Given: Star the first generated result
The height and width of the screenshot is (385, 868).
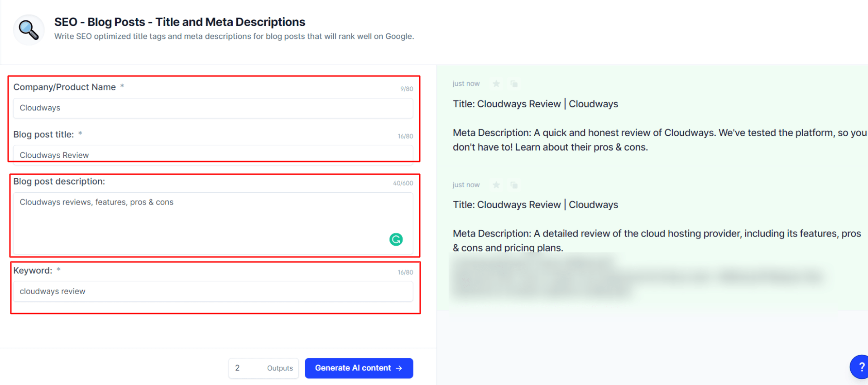Looking at the screenshot, I should pyautogui.click(x=496, y=84).
